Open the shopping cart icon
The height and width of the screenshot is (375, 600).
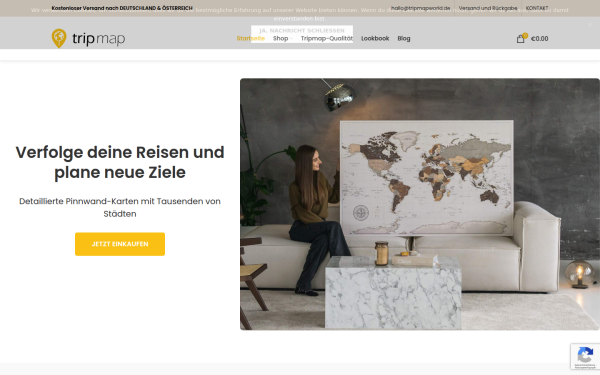521,38
